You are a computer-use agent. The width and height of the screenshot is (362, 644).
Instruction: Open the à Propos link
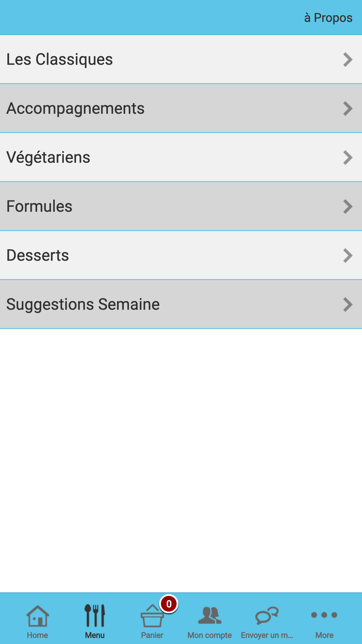328,17
